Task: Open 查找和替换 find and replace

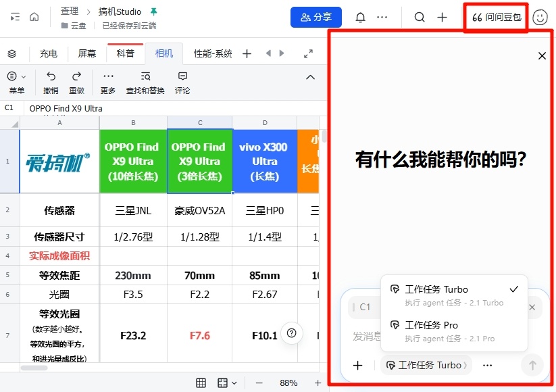Action: 145,82
